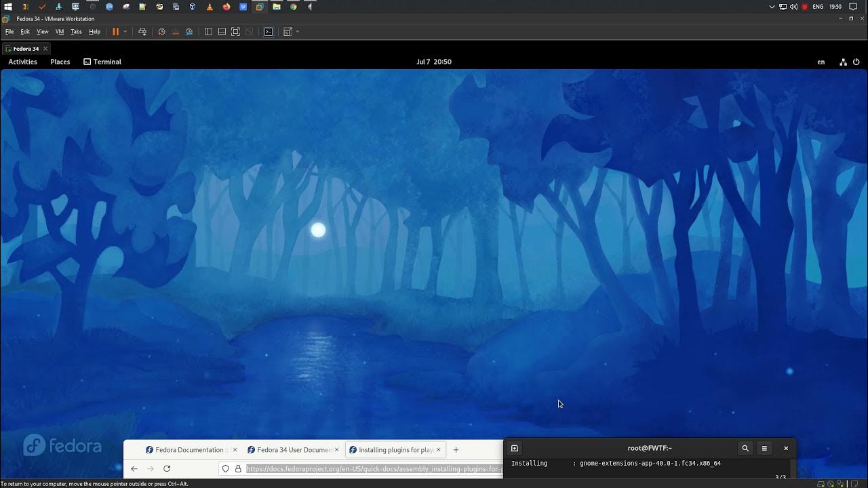
Task: Click the Firefox tracking protection shield icon
Action: point(226,469)
